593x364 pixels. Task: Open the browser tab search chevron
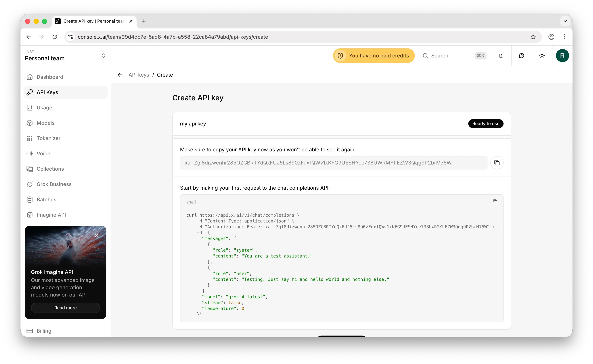pyautogui.click(x=565, y=21)
